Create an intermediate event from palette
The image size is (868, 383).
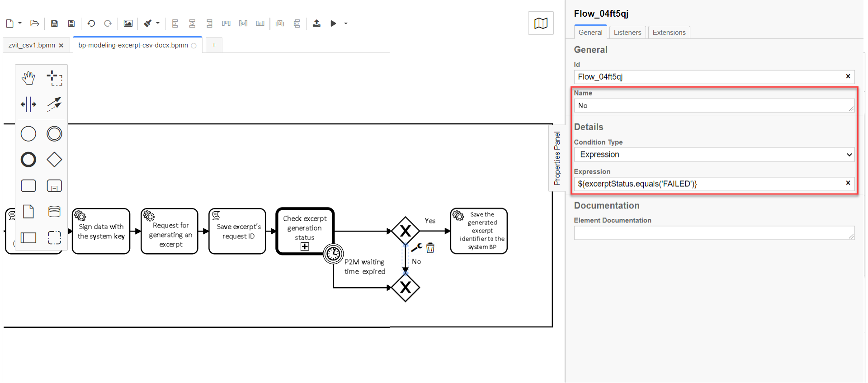click(54, 134)
